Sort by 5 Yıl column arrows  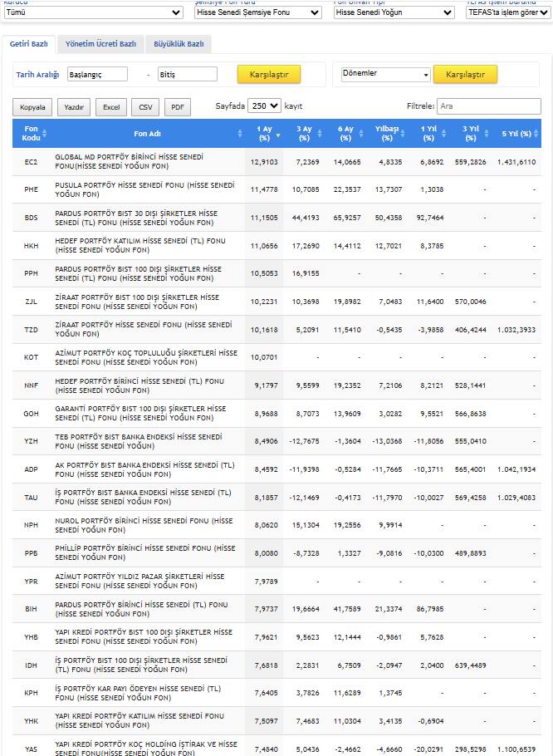tap(536, 134)
